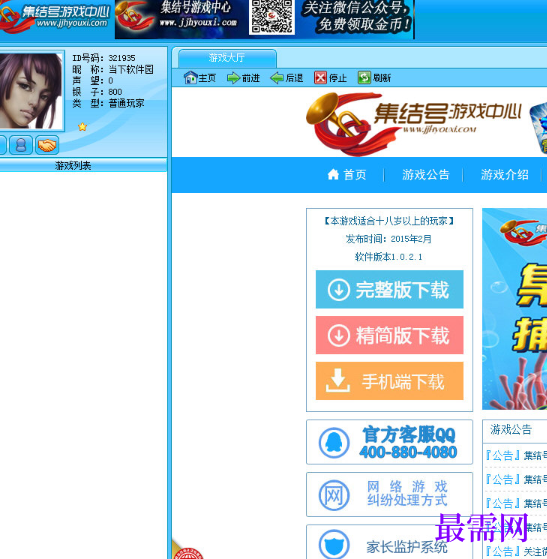
Task: Click the player avatar picture
Action: click(31, 91)
